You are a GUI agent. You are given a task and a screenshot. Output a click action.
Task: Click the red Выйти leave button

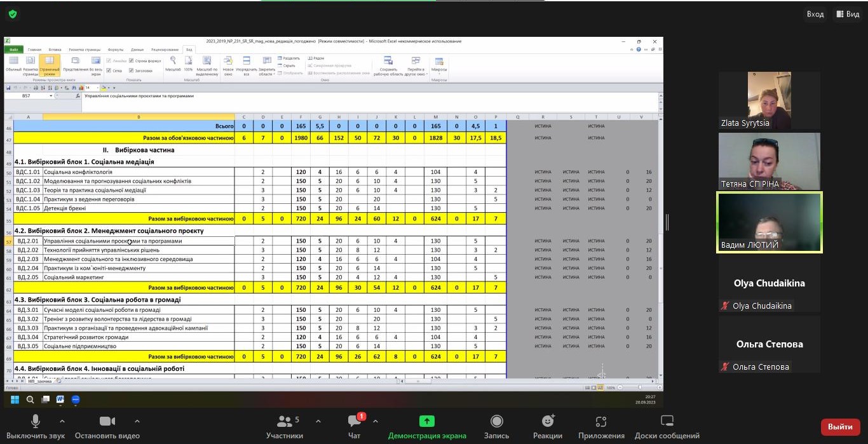[x=840, y=427]
